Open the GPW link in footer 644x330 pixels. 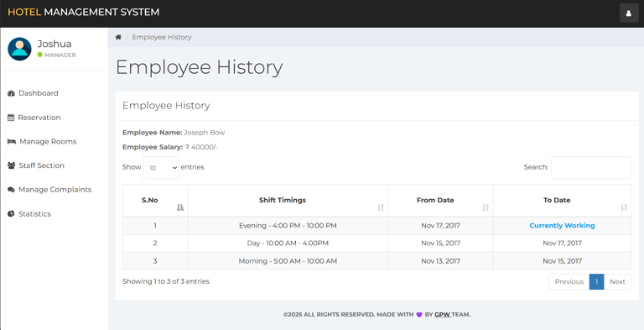[442, 315]
